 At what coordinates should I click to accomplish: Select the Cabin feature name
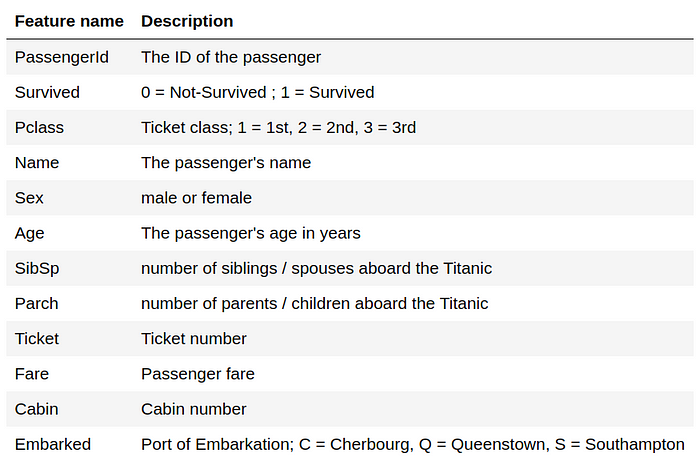(x=37, y=409)
